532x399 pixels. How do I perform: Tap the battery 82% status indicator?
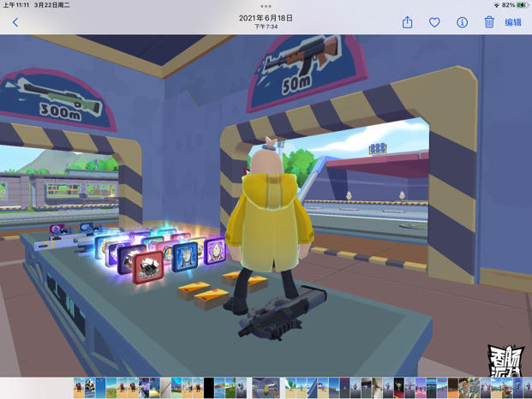point(515,5)
